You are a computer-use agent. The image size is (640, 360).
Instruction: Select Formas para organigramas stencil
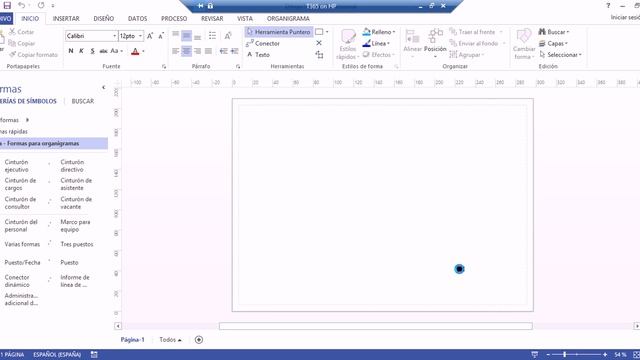(x=54, y=144)
